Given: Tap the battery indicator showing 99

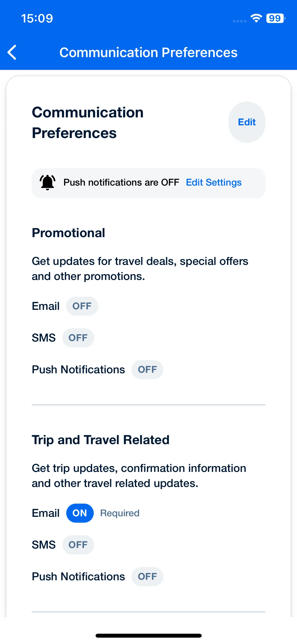Looking at the screenshot, I should tap(276, 18).
